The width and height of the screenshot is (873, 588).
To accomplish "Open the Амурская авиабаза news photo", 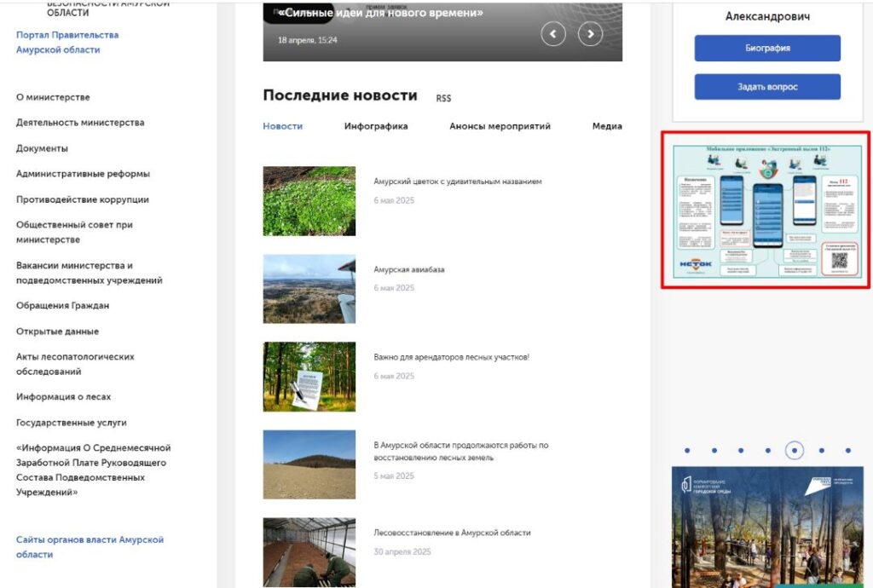I will click(309, 289).
